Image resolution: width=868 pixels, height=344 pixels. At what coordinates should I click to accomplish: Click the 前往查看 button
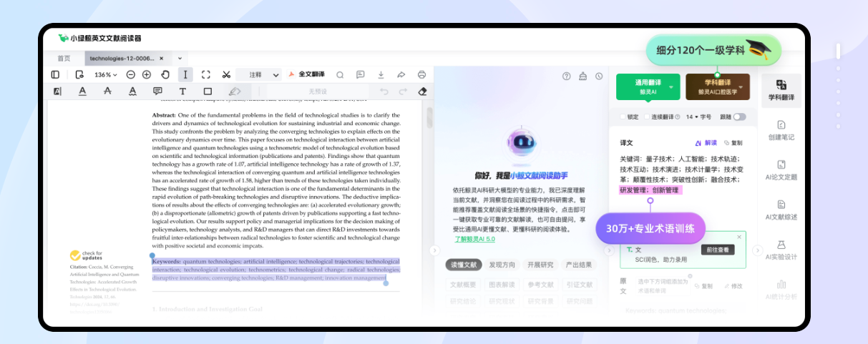pyautogui.click(x=717, y=250)
